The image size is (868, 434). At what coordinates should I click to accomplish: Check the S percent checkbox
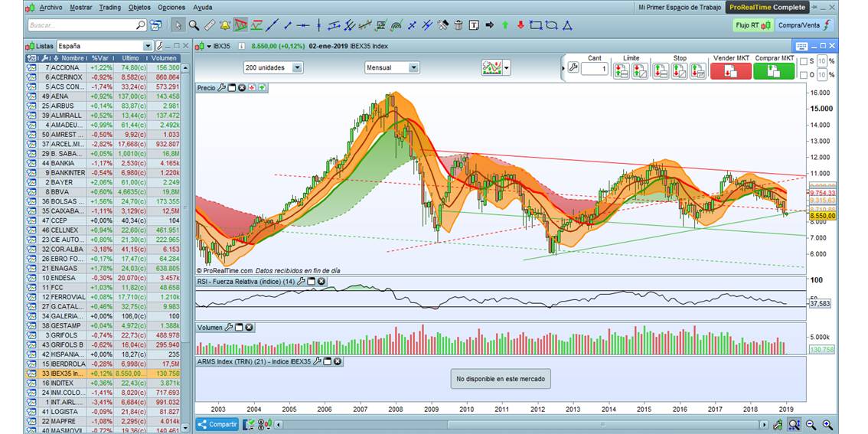tap(803, 61)
